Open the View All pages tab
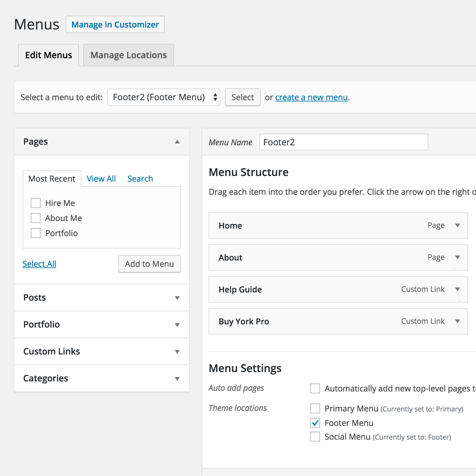This screenshot has width=476, height=476. coord(101,179)
